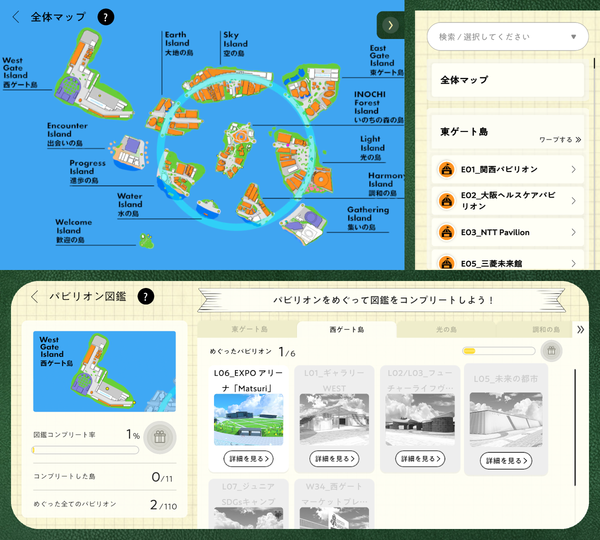Open help icon beside パビリオン図鑑 title
The width and height of the screenshot is (600, 540).
click(x=146, y=297)
